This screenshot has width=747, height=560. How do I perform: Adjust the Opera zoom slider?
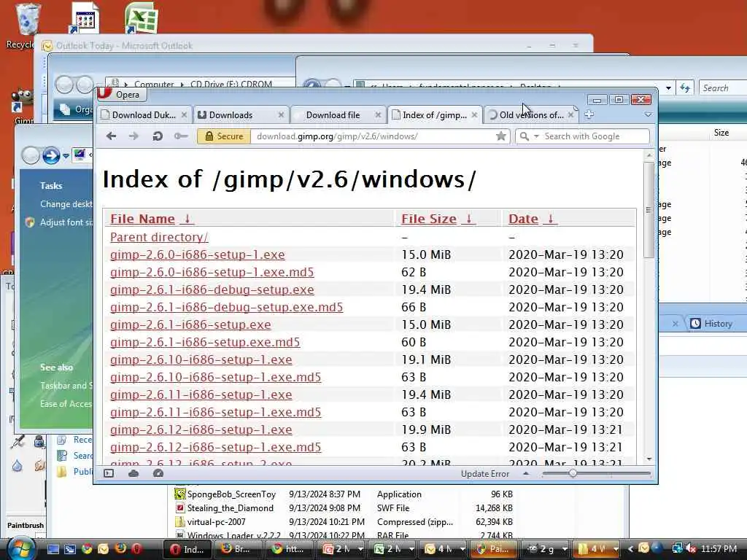click(573, 473)
